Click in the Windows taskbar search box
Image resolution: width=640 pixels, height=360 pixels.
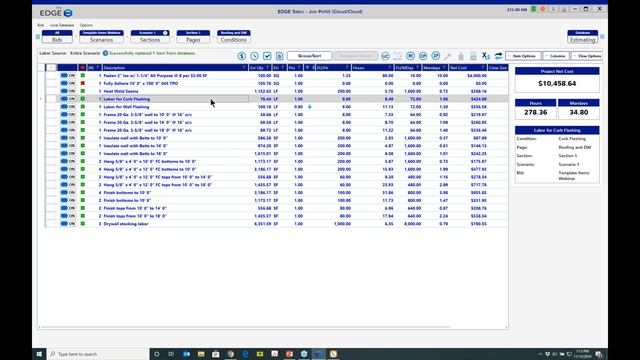pos(98,354)
